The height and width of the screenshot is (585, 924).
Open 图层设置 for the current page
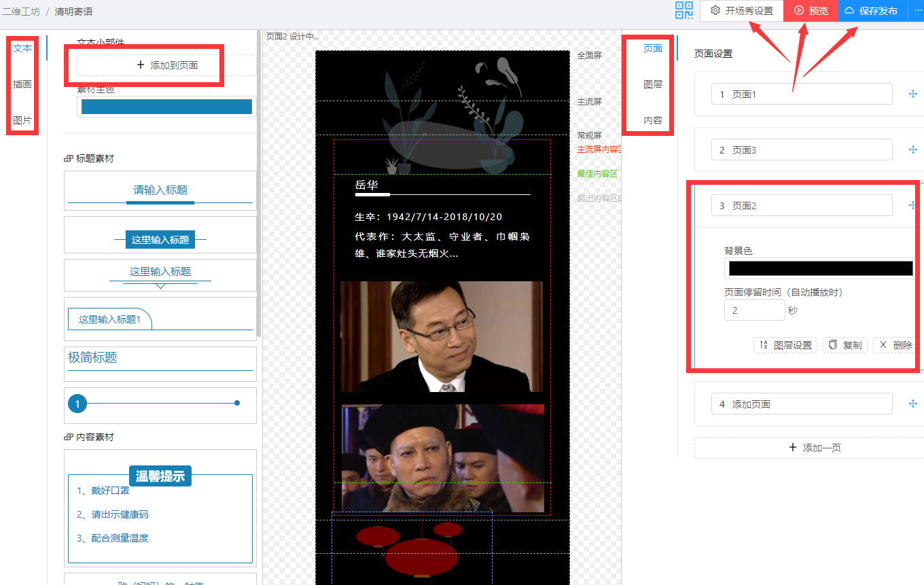point(785,345)
